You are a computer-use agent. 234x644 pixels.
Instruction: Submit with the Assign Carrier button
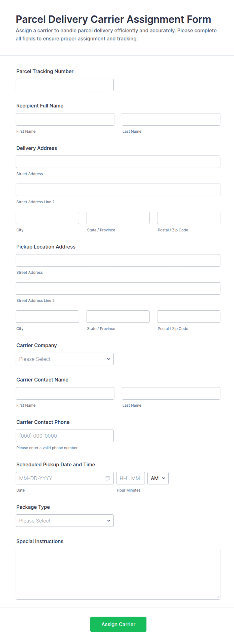click(x=118, y=624)
